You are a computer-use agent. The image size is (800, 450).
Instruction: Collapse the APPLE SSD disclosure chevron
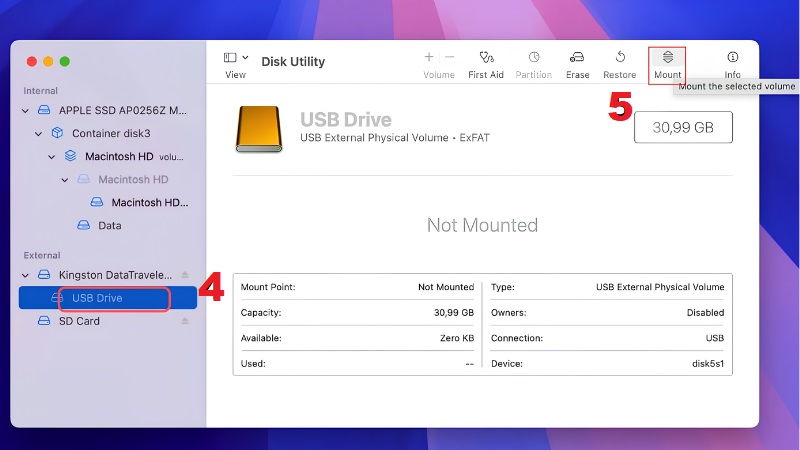click(x=25, y=110)
